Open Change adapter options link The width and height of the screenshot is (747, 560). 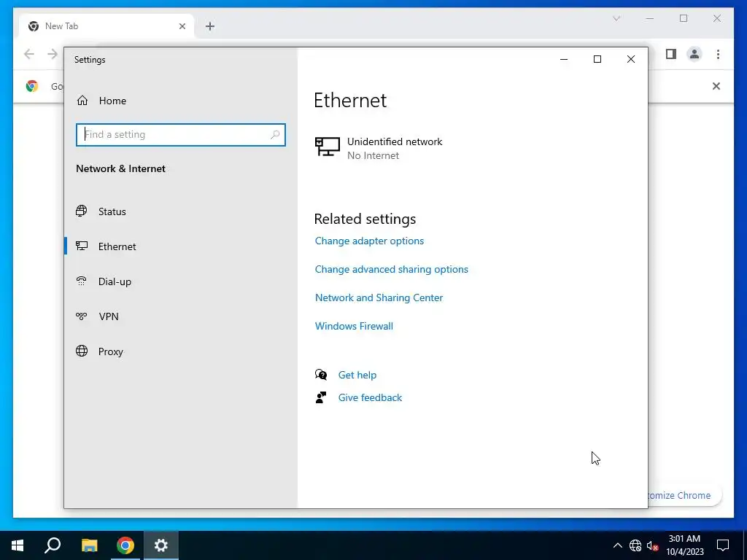pos(369,241)
